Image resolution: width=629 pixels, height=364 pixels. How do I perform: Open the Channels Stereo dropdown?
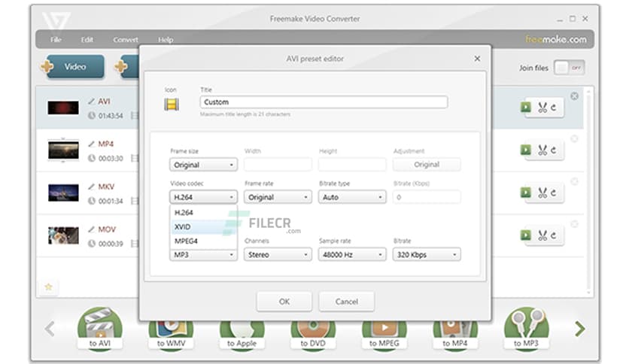(278, 254)
